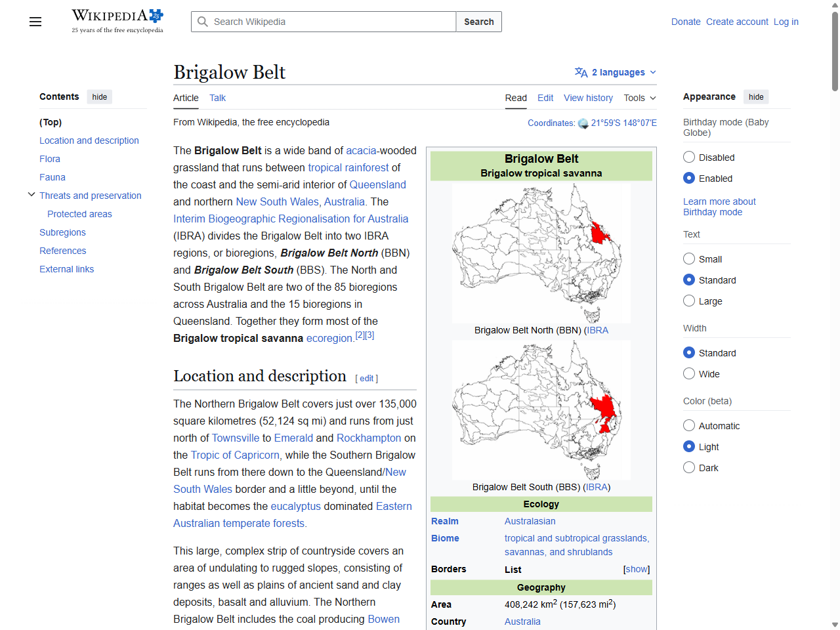Select Wide page width

pos(689,373)
